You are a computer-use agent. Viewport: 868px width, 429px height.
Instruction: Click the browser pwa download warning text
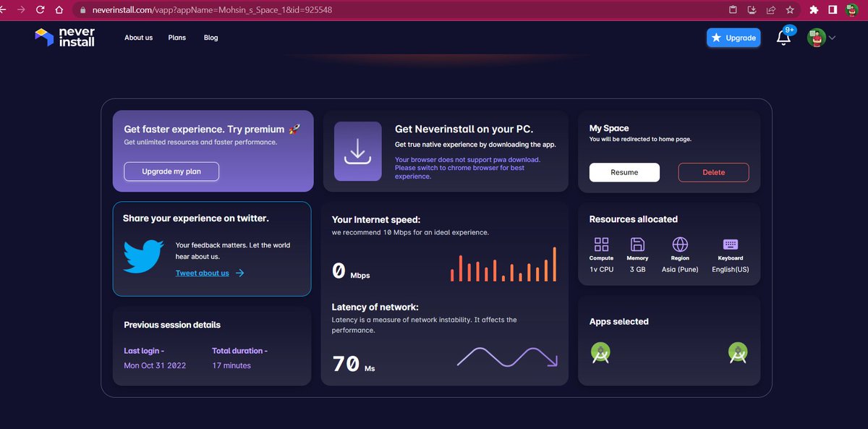tap(467, 168)
